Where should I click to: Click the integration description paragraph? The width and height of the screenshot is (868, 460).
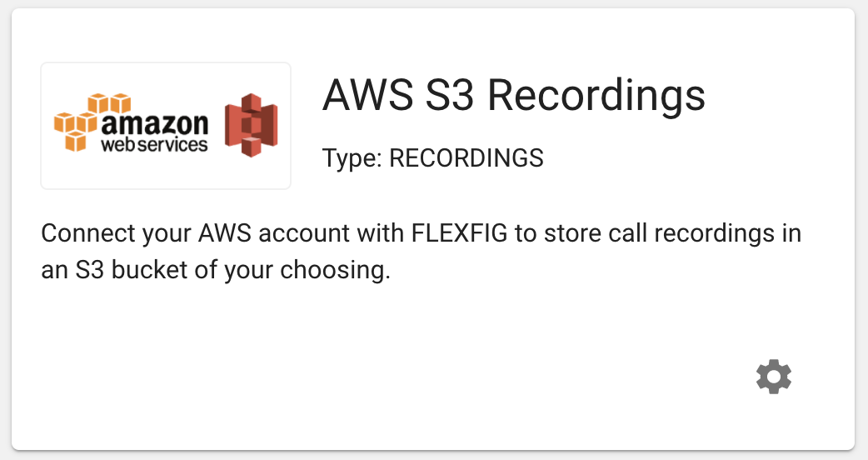click(x=422, y=252)
